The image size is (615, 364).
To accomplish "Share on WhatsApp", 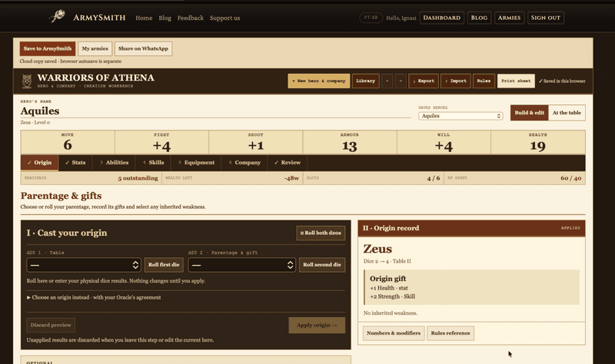I will pyautogui.click(x=143, y=48).
